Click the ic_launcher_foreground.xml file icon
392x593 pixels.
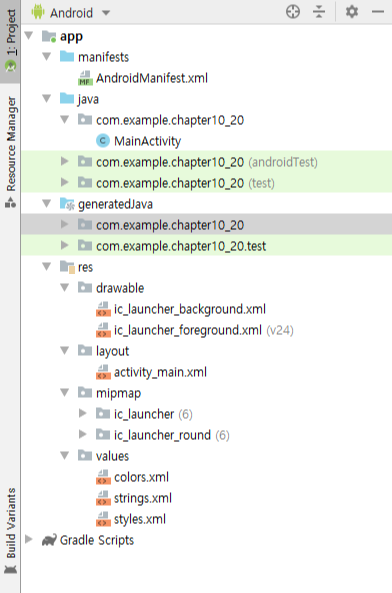103,330
